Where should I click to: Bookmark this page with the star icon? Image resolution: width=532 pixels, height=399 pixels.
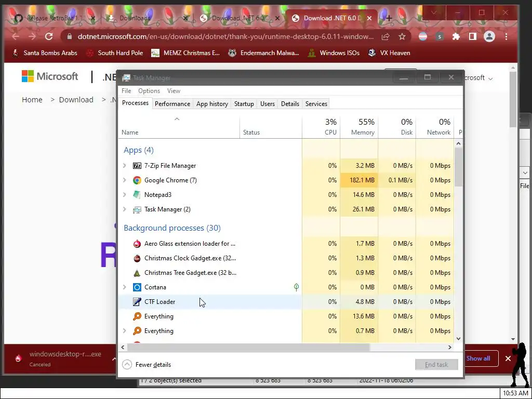402,37
